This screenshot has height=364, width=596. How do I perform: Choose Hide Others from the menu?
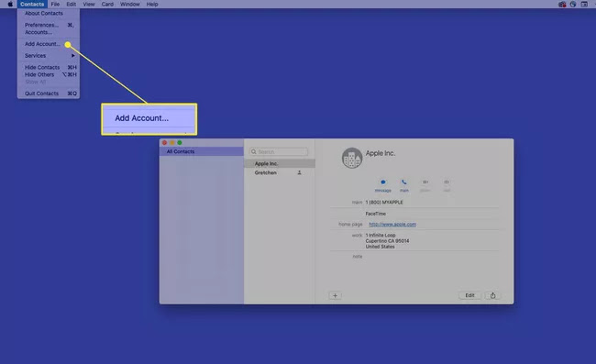49,74
